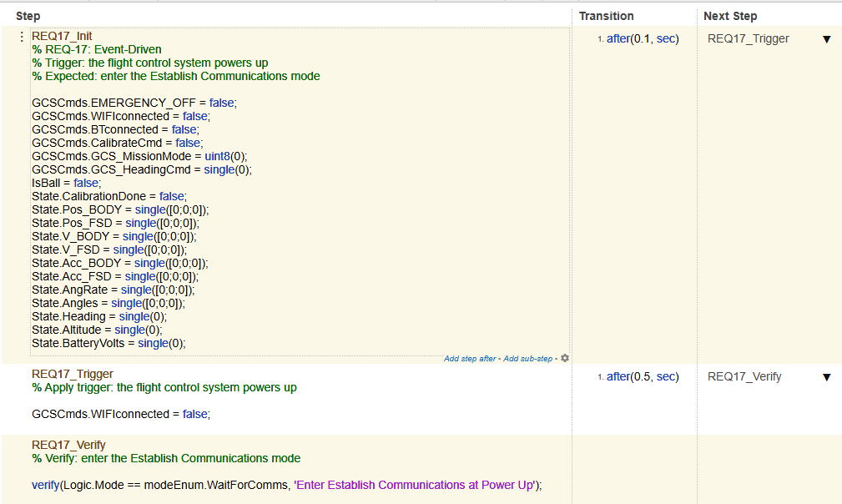Open Next Step dropdown for REQ17_Trigger
This screenshot has width=842, height=504.
[827, 39]
